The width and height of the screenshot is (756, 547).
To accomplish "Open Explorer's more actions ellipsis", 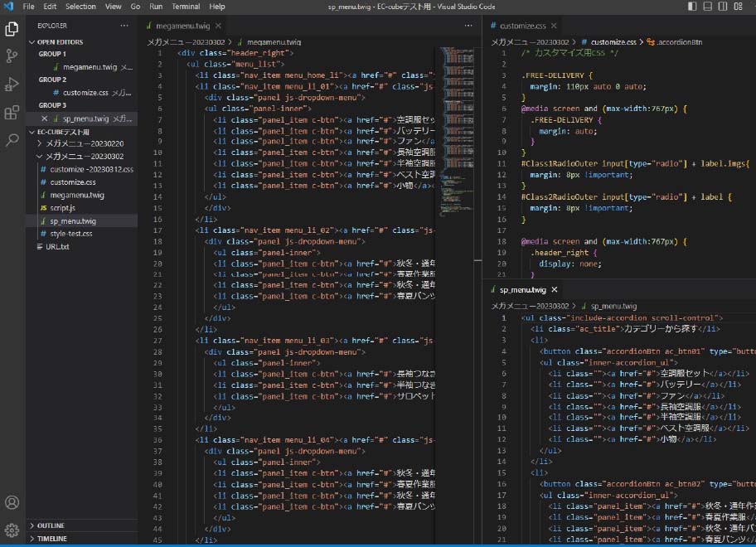I will pos(124,26).
